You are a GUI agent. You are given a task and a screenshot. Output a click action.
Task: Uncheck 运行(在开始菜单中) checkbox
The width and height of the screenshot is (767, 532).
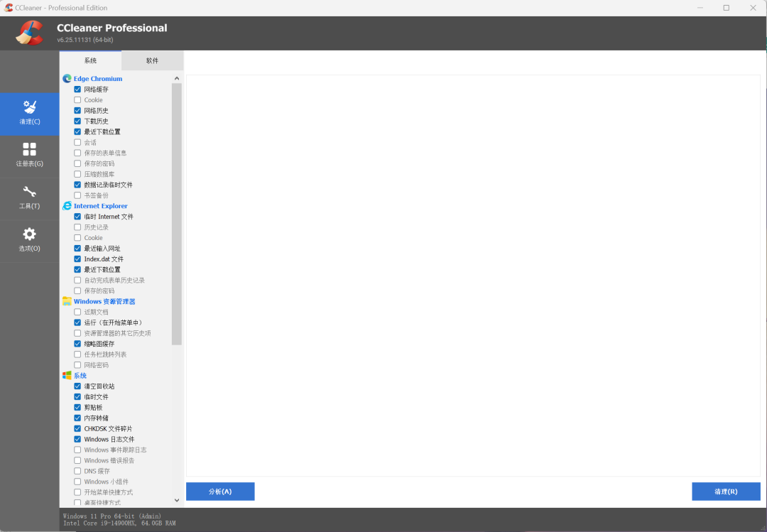(x=77, y=322)
